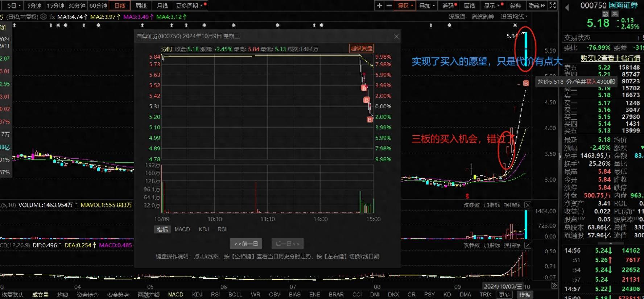Click the 2024/10/09 date marker on timeline
The height and width of the screenshot is (299, 644).
point(503,286)
